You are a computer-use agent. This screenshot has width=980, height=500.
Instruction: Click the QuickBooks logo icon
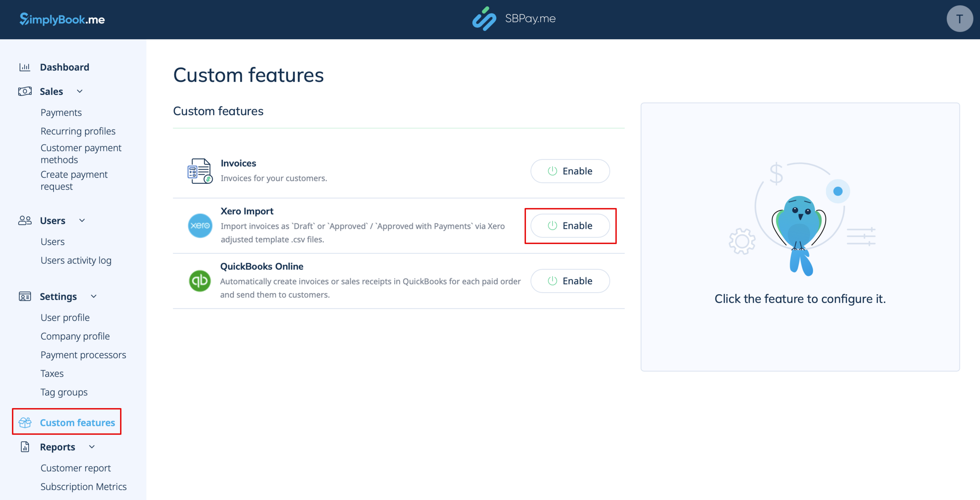tap(200, 281)
